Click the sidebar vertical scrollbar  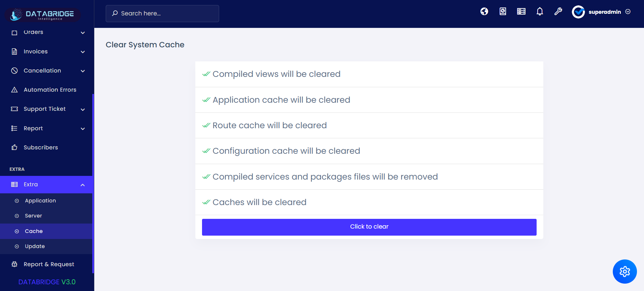pyautogui.click(x=93, y=183)
